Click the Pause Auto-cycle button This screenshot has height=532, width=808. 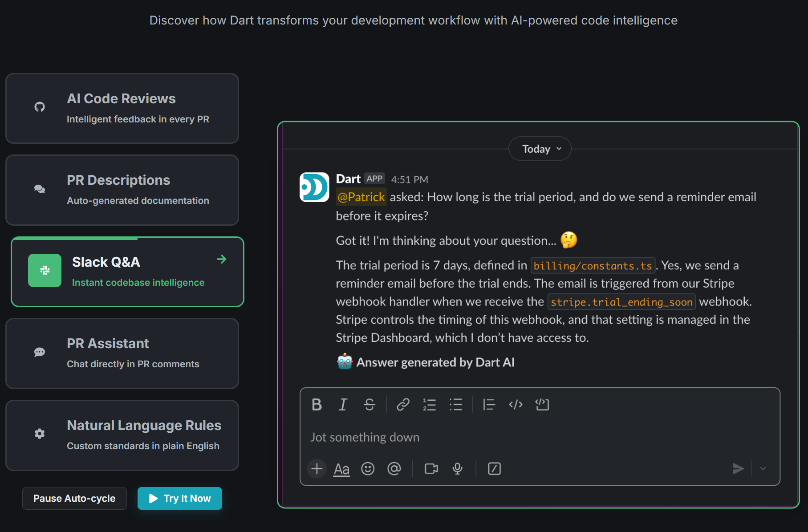(x=74, y=498)
